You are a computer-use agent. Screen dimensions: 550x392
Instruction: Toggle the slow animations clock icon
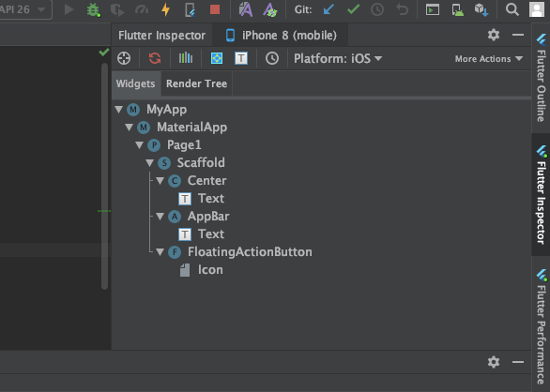[272, 58]
